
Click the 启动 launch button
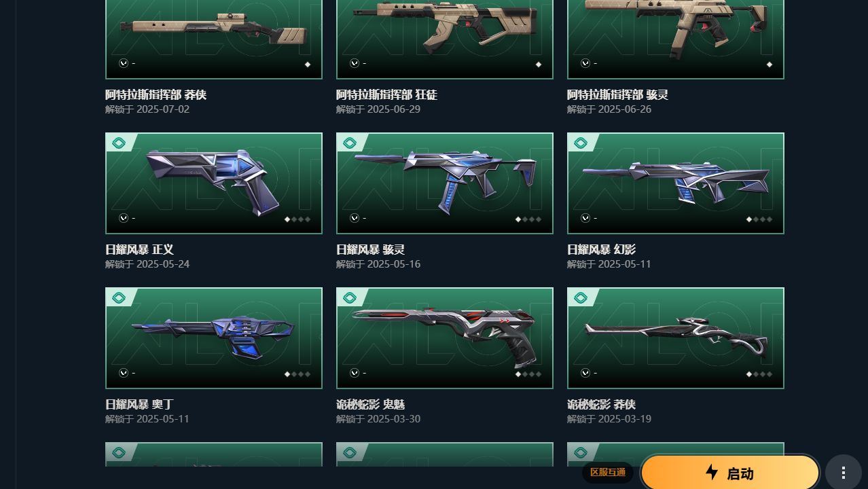[x=730, y=473]
